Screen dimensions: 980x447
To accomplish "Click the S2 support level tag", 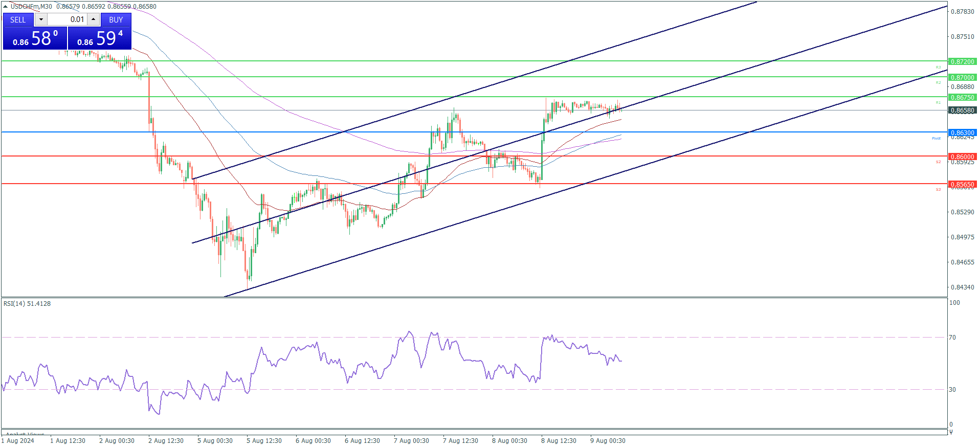I will click(x=938, y=162).
